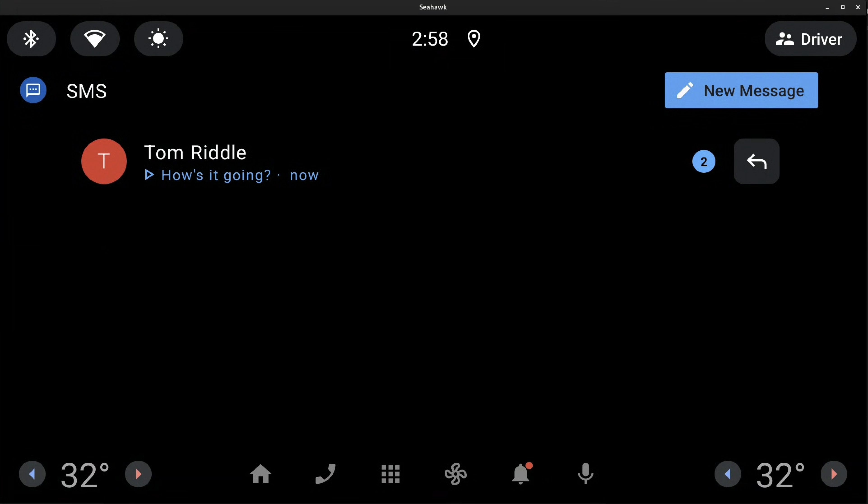Select location pin icon in status bar
This screenshot has height=504, width=868.
coord(474,38)
